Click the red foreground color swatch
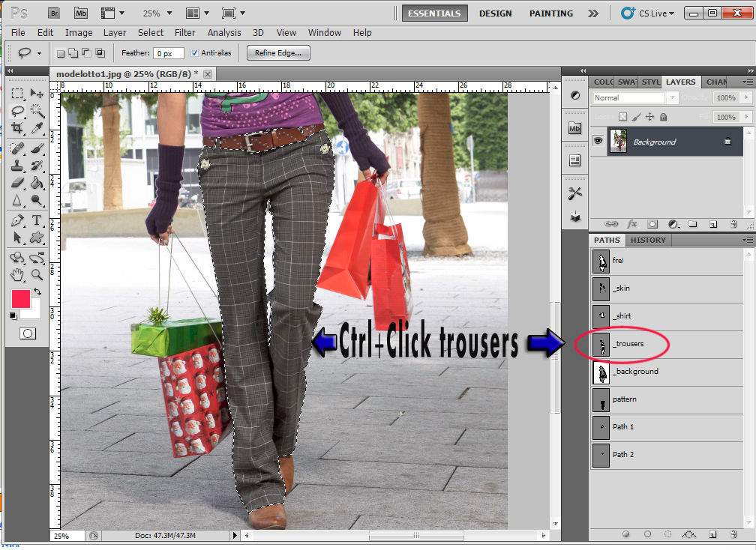The image size is (756, 550). [21, 298]
